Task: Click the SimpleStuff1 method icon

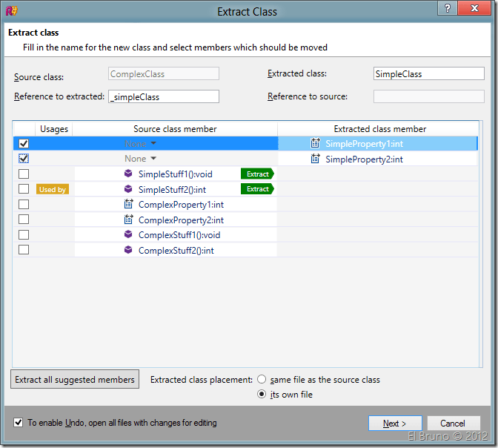Action: tap(128, 174)
